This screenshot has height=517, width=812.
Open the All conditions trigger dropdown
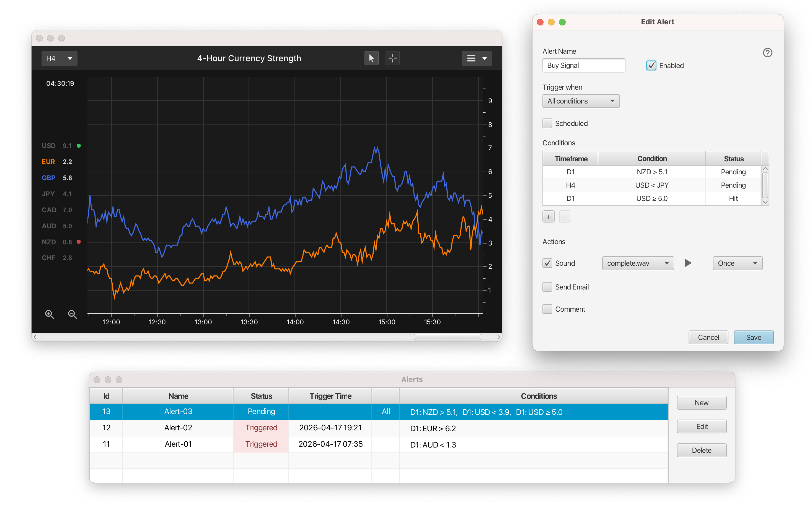point(581,101)
